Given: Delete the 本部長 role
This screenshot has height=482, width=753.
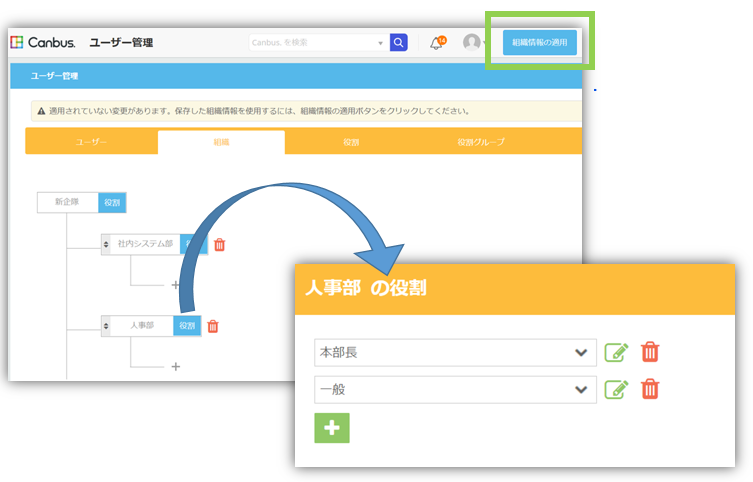Looking at the screenshot, I should (x=650, y=352).
